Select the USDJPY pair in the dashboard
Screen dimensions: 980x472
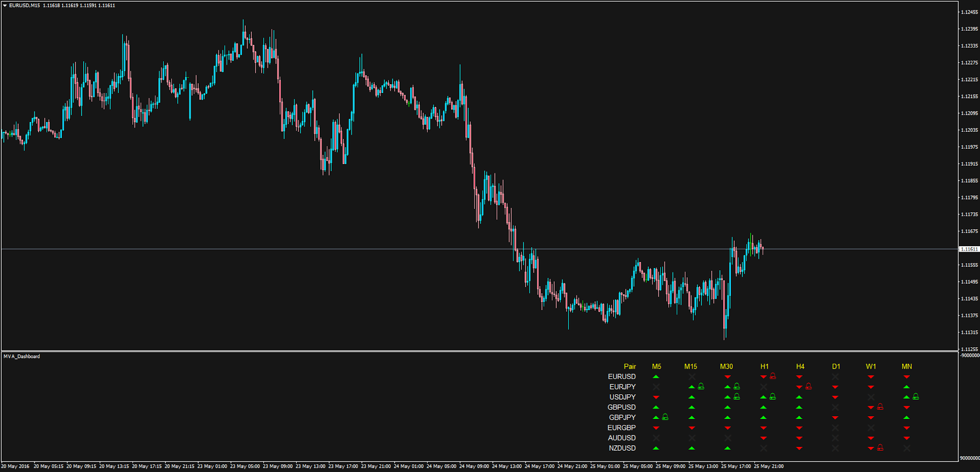(x=622, y=397)
